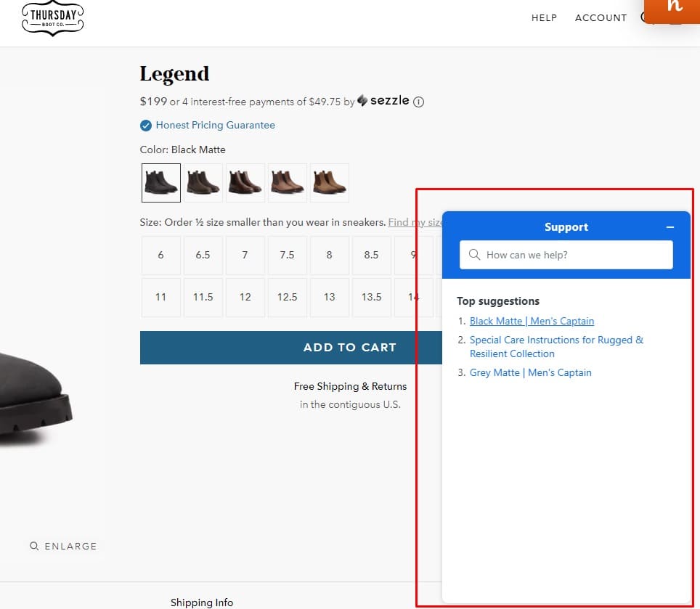The image size is (700, 609).
Task: Click the search magnifier icon in Support
Action: 475,255
